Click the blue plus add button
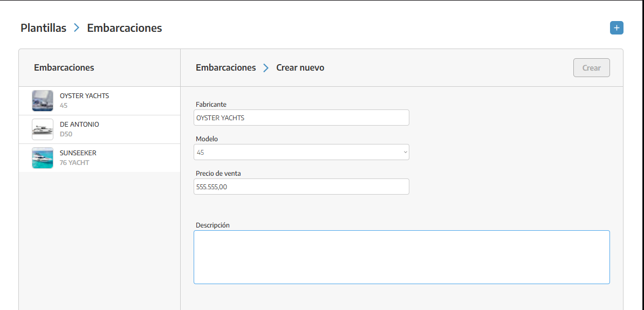 (616, 28)
